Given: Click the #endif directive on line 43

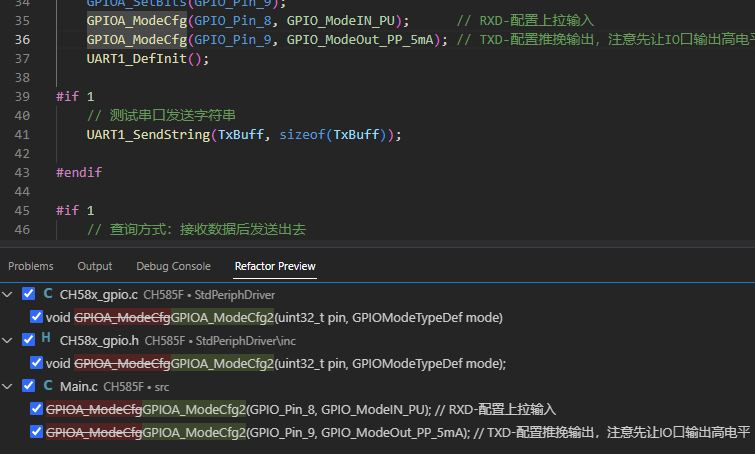Looking at the screenshot, I should (x=79, y=172).
